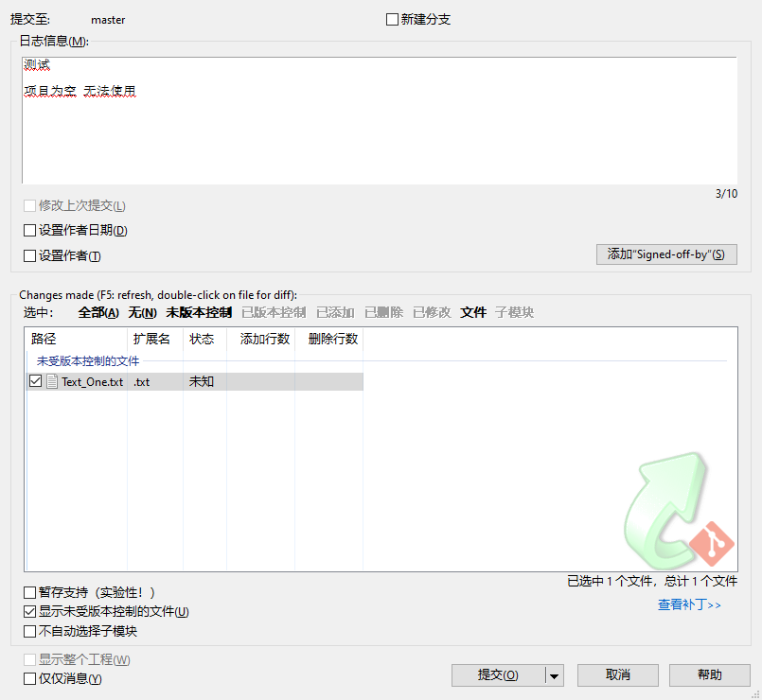Screen dimensions: 762x700
Task: Sort file list by 状态 column header
Action: click(204, 339)
